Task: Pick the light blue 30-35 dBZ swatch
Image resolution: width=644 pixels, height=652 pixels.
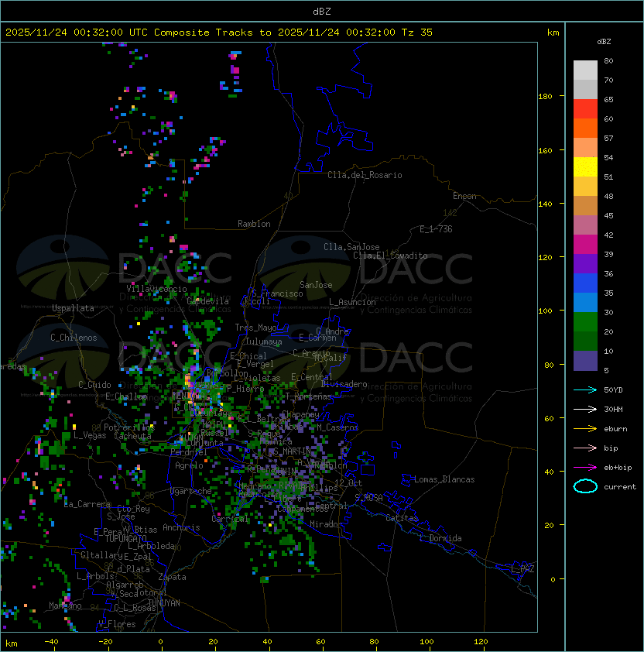Action: 585,302
